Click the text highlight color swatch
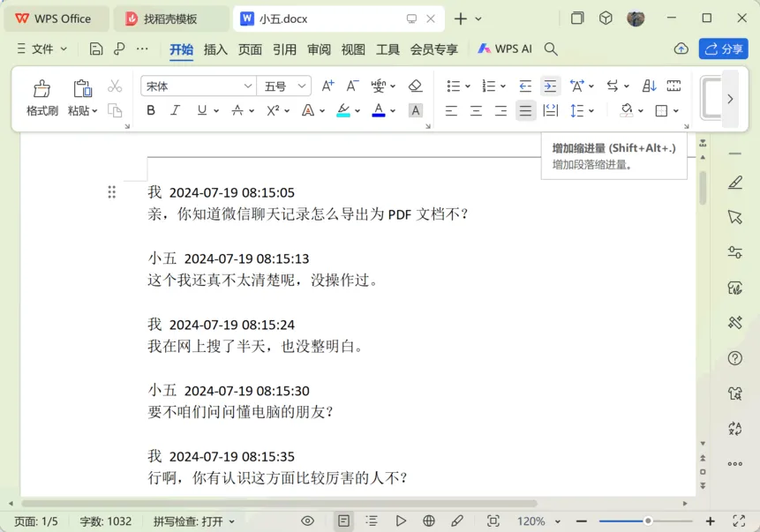 point(343,110)
